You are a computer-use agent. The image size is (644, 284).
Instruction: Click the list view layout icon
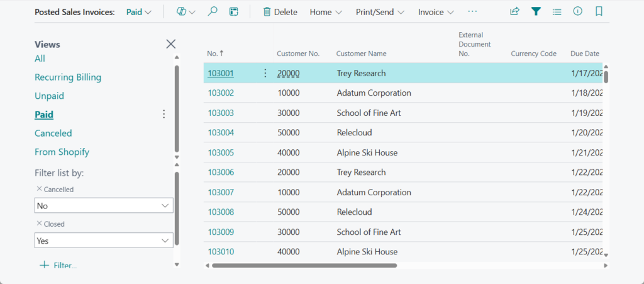point(557,12)
